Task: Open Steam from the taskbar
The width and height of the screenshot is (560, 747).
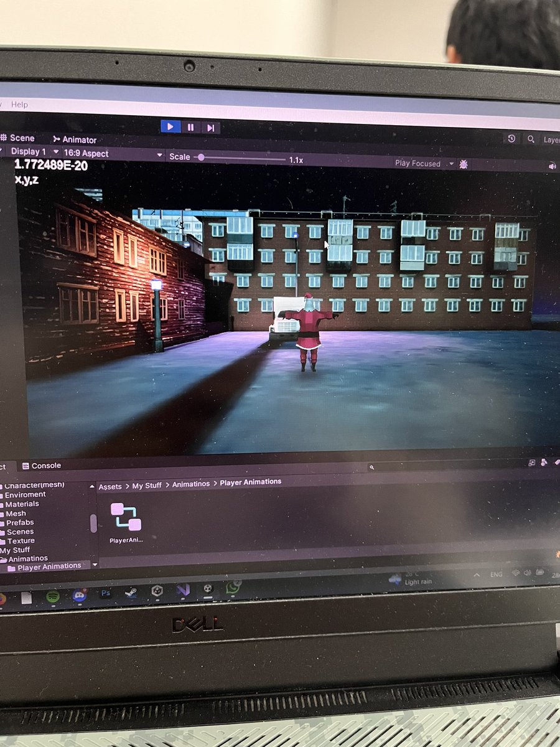Action: [x=131, y=592]
